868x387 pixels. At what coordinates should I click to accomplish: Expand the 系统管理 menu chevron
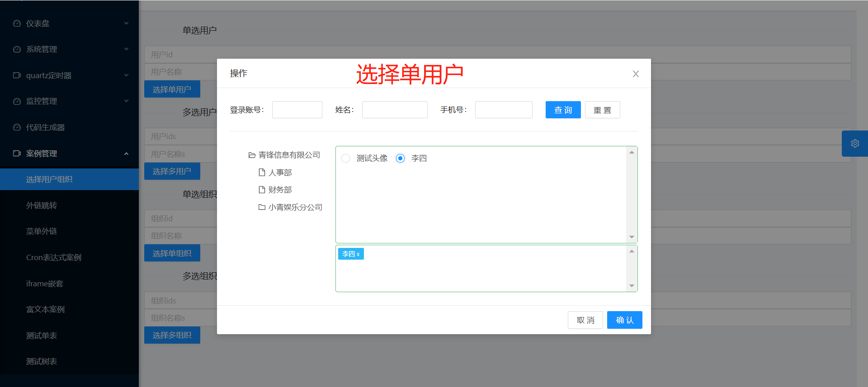pyautogui.click(x=127, y=49)
